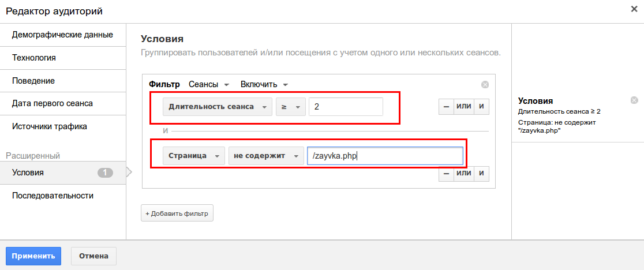Screen dimensions: 644x270
Task: Open the Источники трафика section
Action: tap(50, 126)
